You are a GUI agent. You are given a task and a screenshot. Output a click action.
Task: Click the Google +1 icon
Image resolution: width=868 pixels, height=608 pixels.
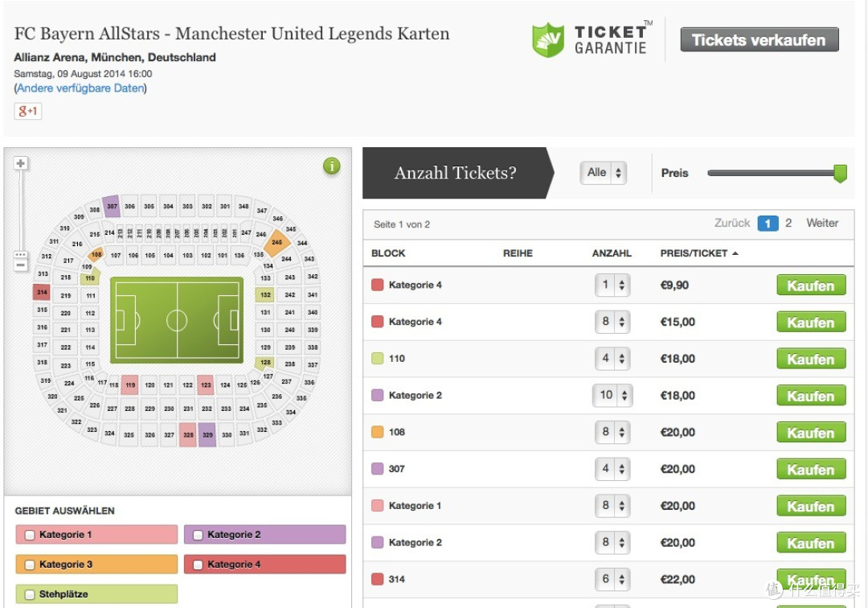point(27,111)
